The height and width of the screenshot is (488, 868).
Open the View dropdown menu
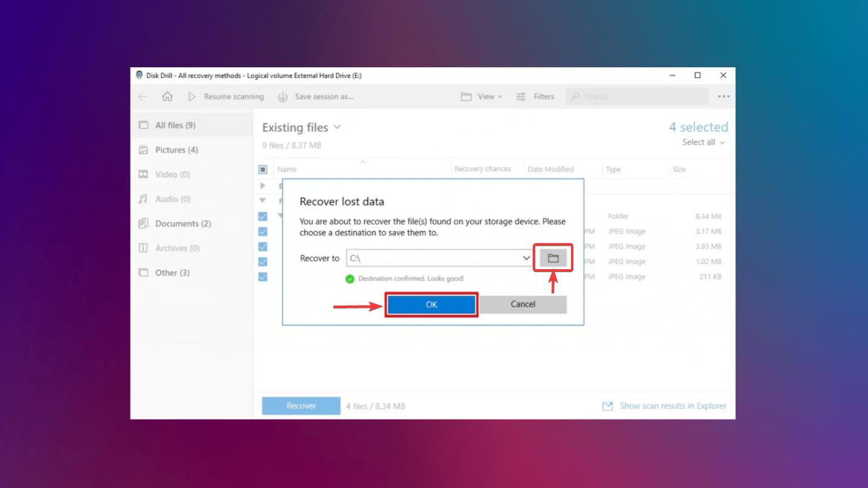tap(481, 96)
